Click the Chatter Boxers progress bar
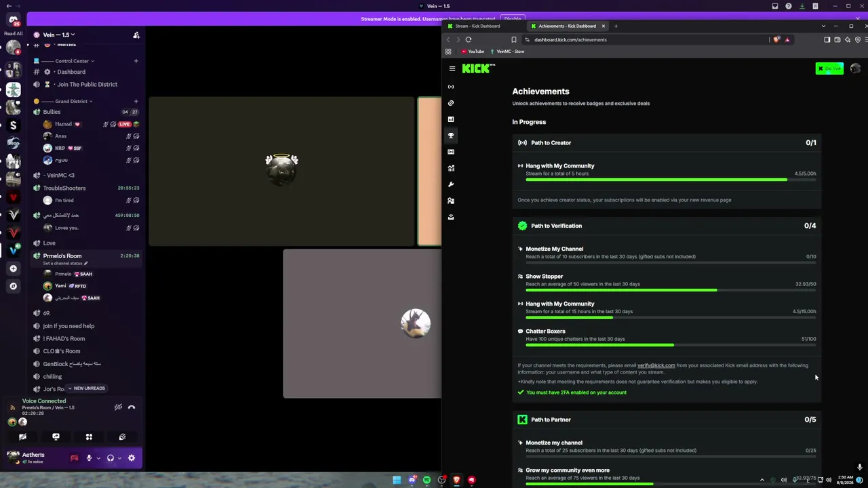This screenshot has height=488, width=868. point(671,345)
